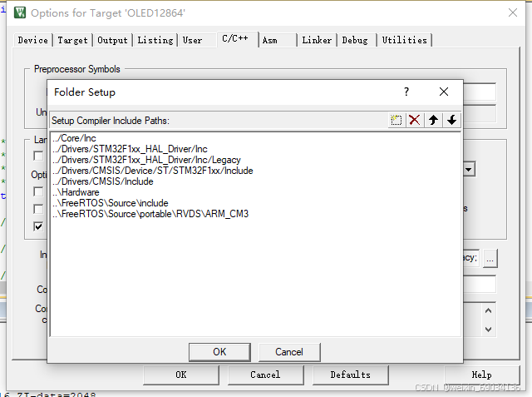The width and height of the screenshot is (532, 397).
Task: Close the Options for Target window
Action: (513, 13)
